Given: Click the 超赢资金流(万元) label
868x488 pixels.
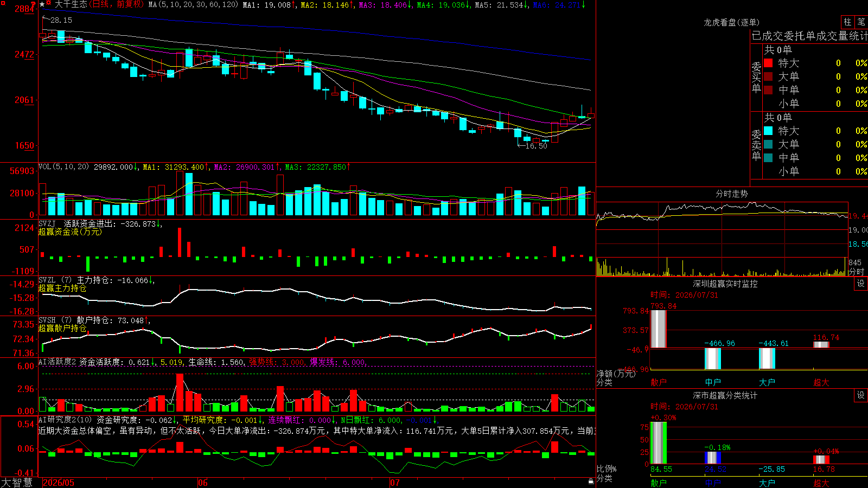Looking at the screenshot, I should tap(70, 232).
